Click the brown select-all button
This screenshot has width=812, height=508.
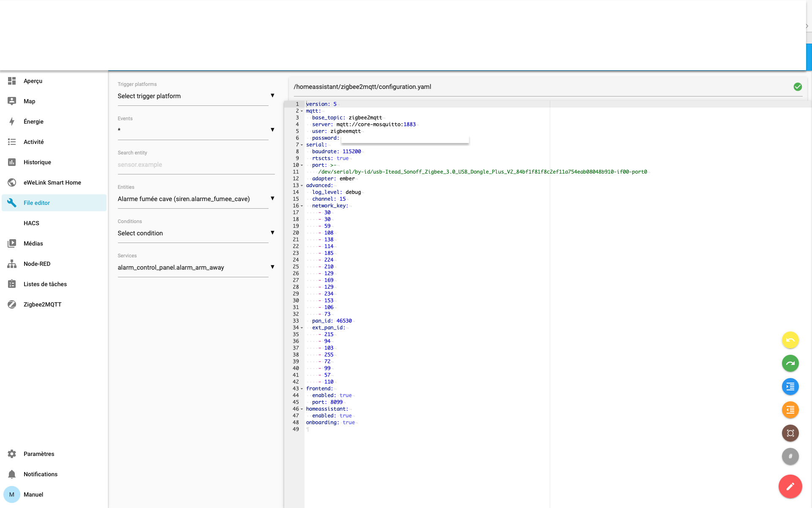790,433
